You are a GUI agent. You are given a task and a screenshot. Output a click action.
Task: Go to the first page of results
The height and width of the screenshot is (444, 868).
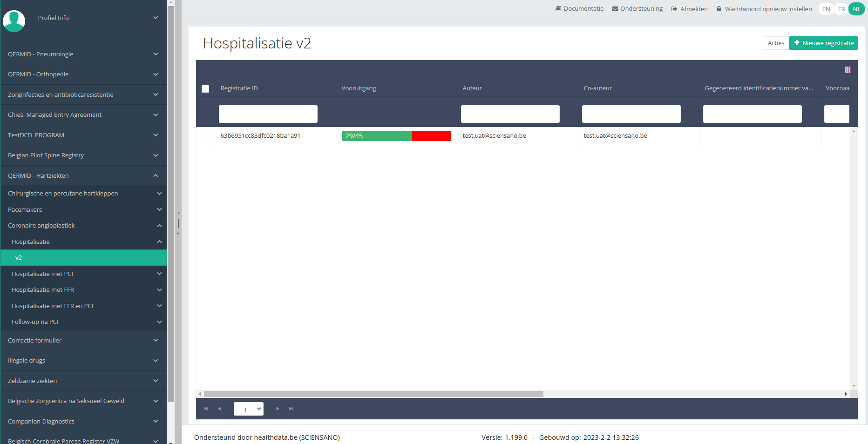[206, 409]
